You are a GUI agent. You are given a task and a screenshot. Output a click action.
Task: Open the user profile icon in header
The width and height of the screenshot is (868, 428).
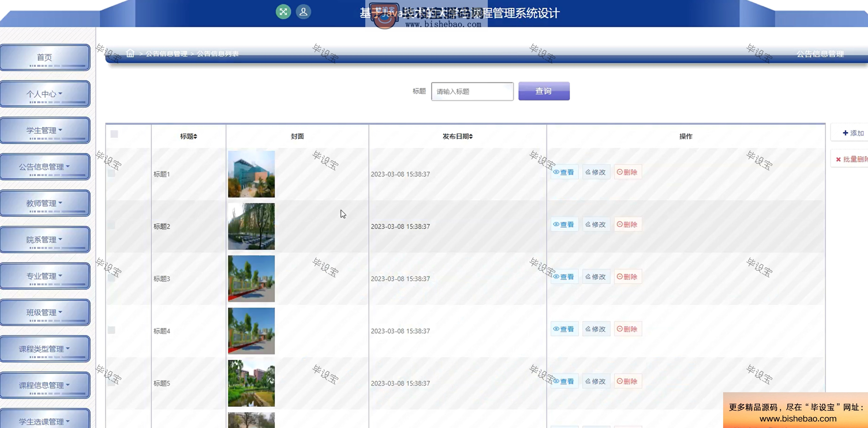pos(303,12)
